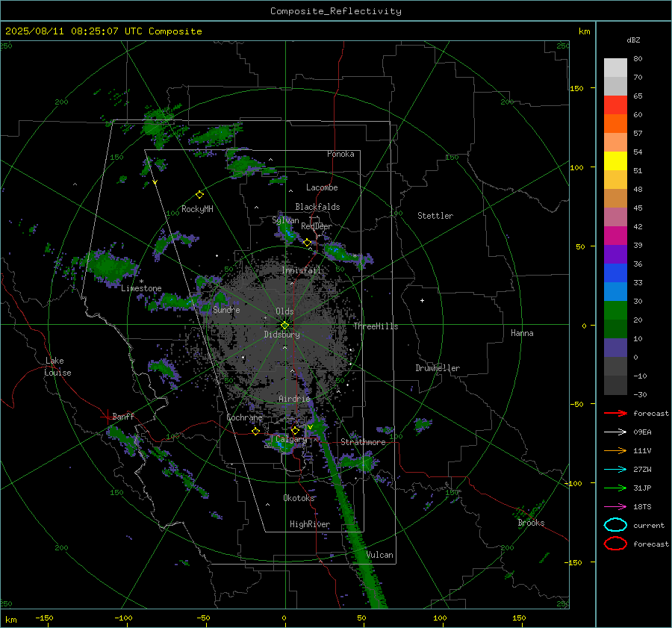Viewport: 672px width, 628px height.
Task: Click the yellow diamond marker near RockyMH
Action: pos(199,195)
